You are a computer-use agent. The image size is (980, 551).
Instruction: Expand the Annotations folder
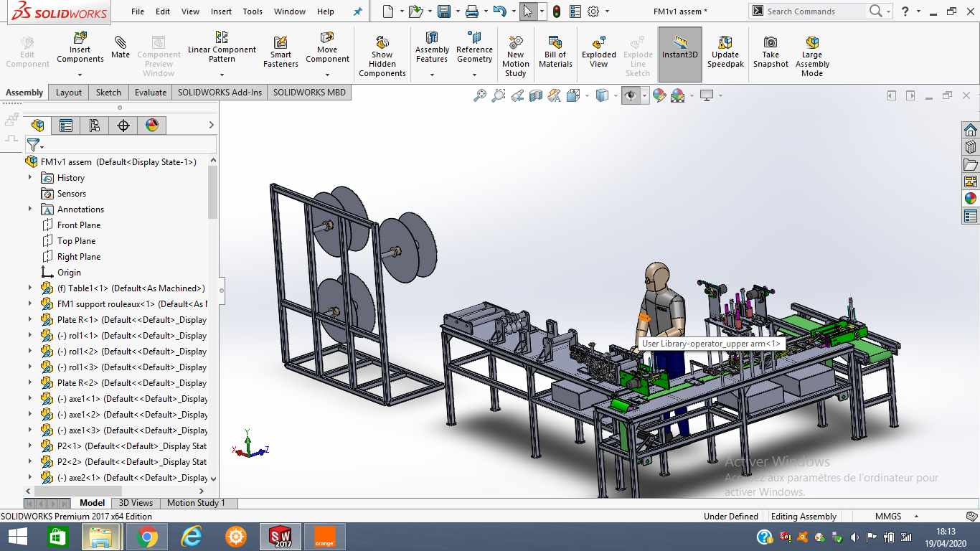(30, 209)
